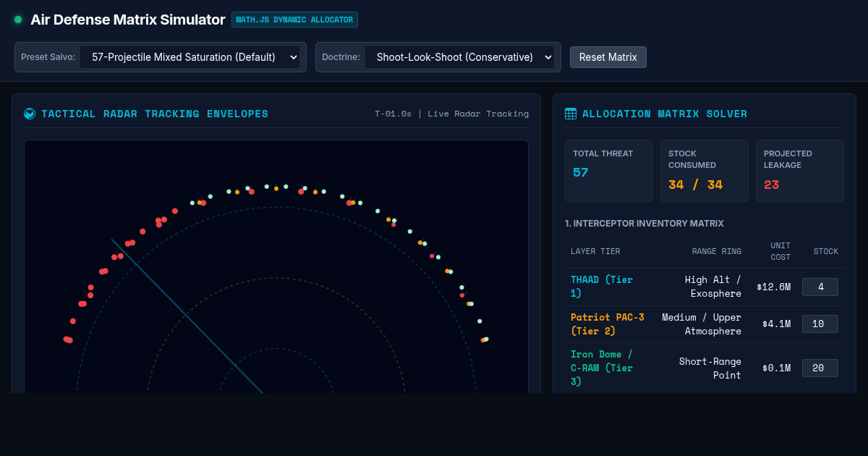Click the Stock column header
Screen dimensions: 868x456
pyautogui.click(x=825, y=251)
